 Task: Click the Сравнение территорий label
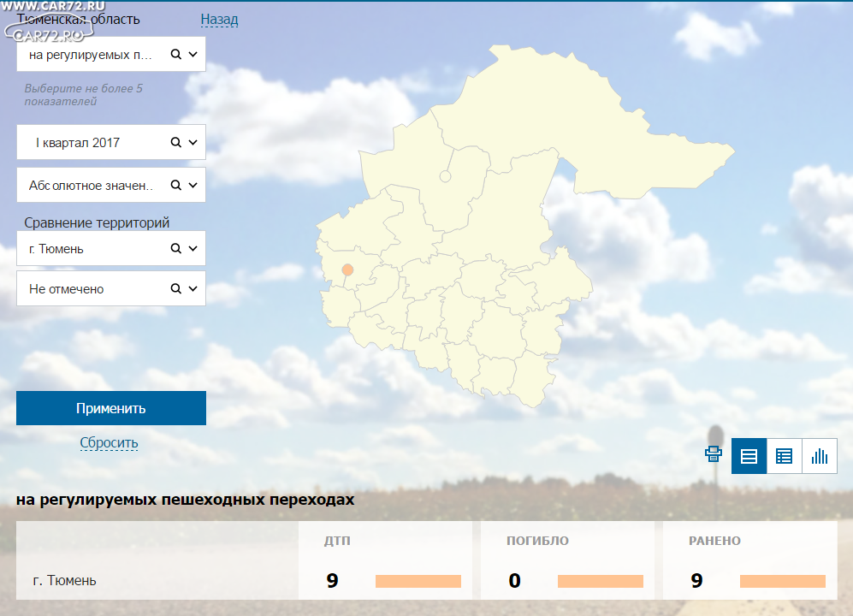click(97, 222)
